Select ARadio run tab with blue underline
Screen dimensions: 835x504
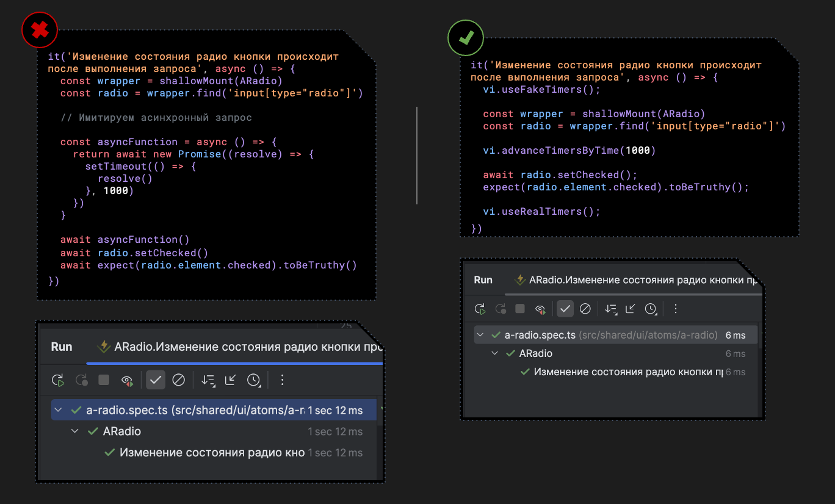tap(241, 347)
